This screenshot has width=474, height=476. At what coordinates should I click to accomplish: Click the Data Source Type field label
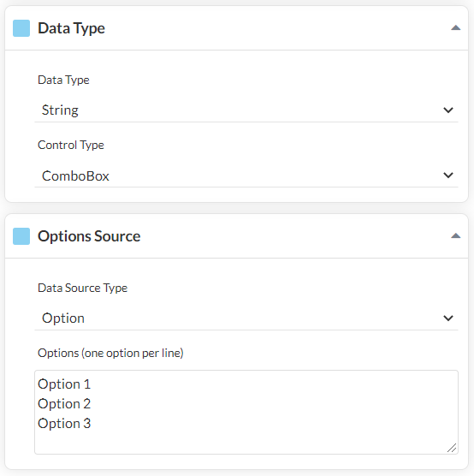coord(82,289)
